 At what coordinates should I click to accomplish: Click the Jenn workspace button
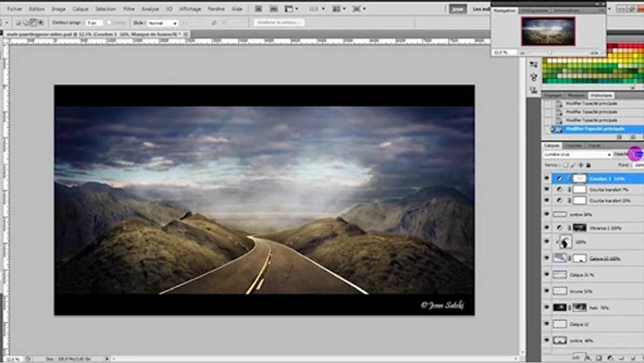coord(458,9)
